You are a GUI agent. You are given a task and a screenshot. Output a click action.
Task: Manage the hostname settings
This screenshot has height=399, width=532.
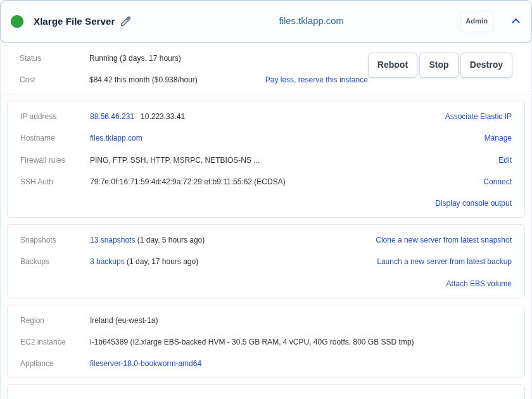pyautogui.click(x=498, y=138)
